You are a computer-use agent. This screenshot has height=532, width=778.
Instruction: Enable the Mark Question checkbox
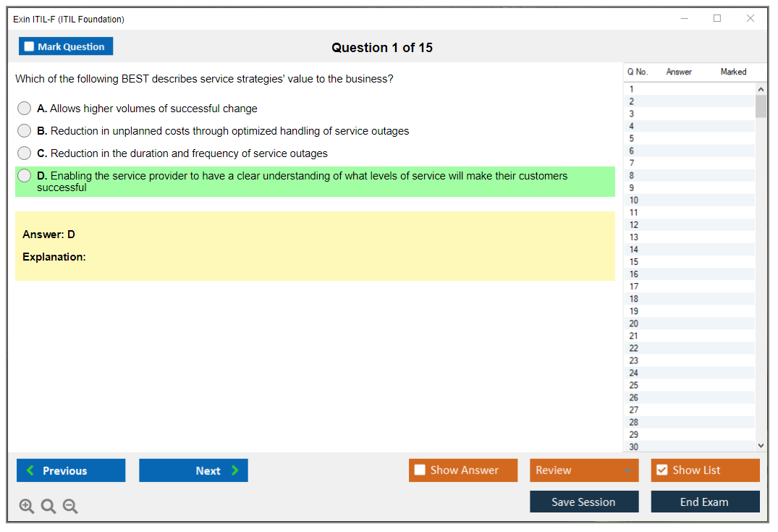pyautogui.click(x=30, y=46)
